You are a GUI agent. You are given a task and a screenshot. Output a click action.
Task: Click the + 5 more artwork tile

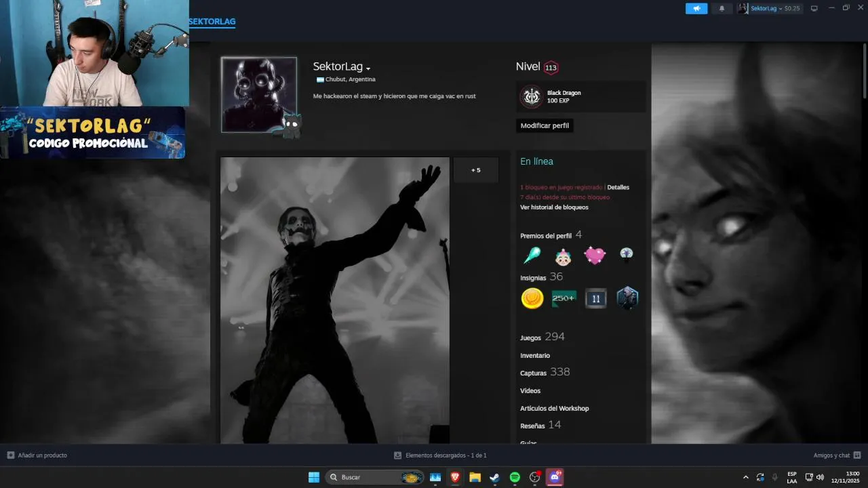(476, 170)
